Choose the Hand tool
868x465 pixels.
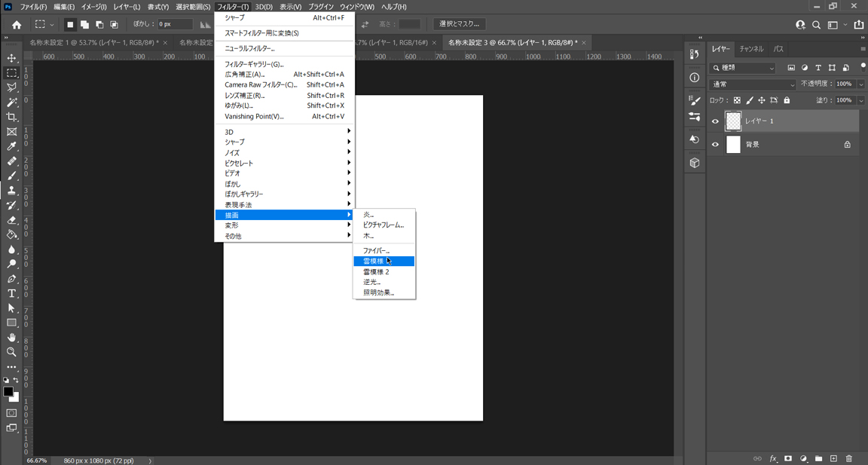(x=11, y=337)
